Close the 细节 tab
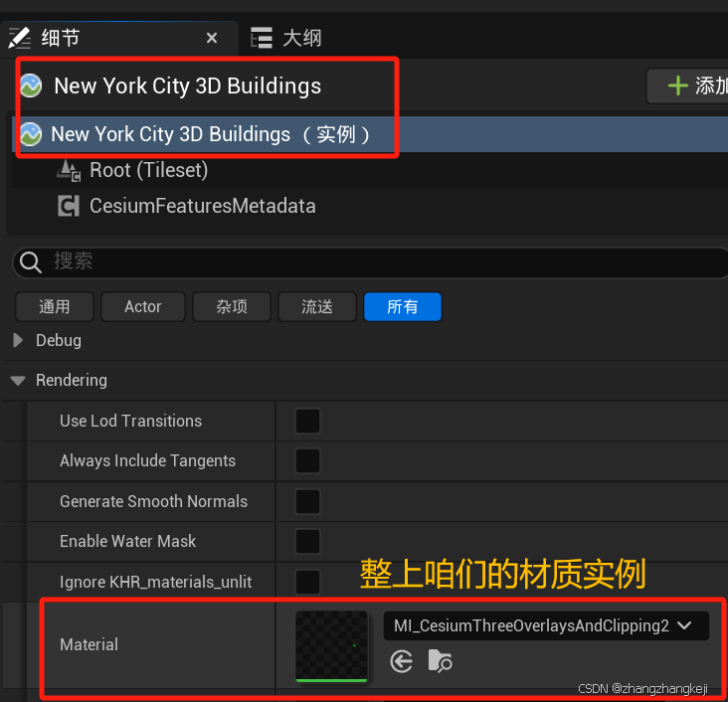 coord(212,38)
